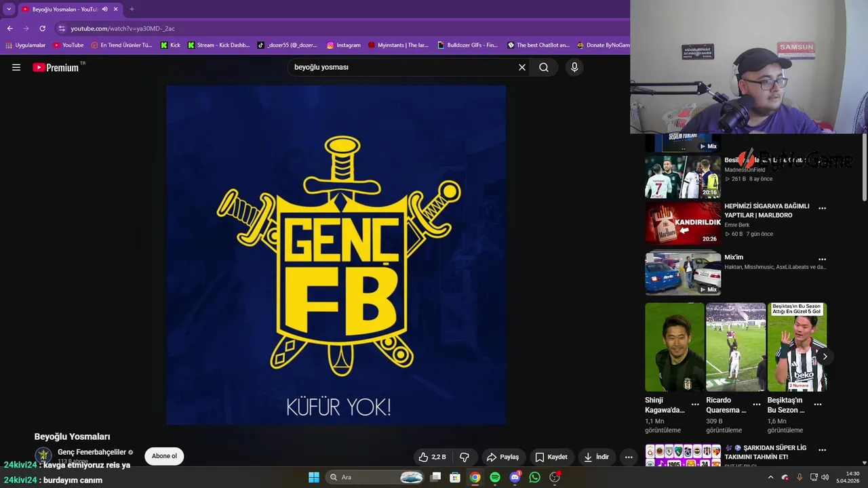This screenshot has width=868, height=488.
Task: Reload the YouTube page
Action: pyautogui.click(x=42, y=28)
